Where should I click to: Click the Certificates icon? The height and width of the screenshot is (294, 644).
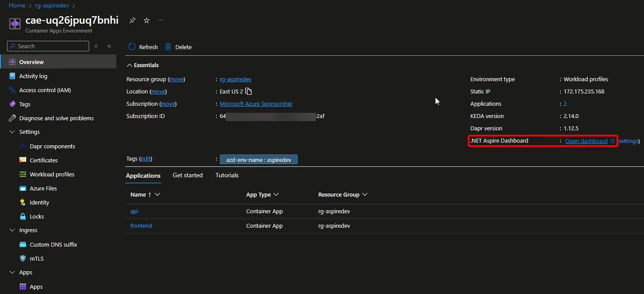pos(23,160)
